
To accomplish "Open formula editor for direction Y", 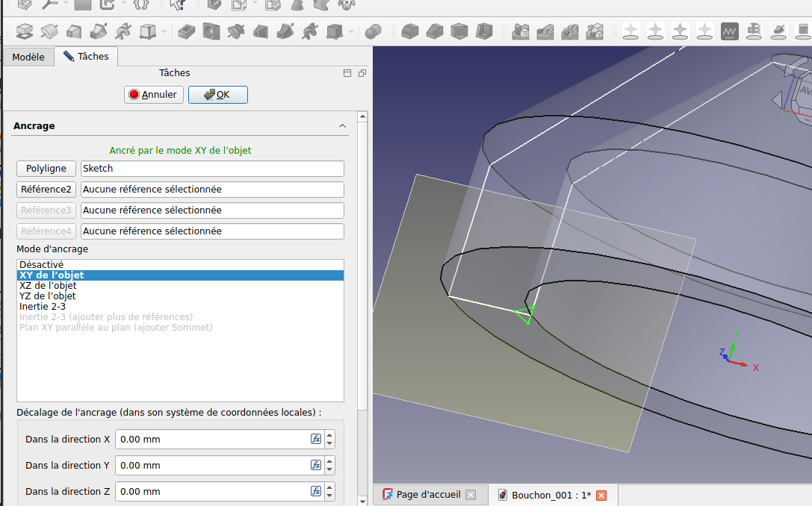I will pyautogui.click(x=316, y=465).
